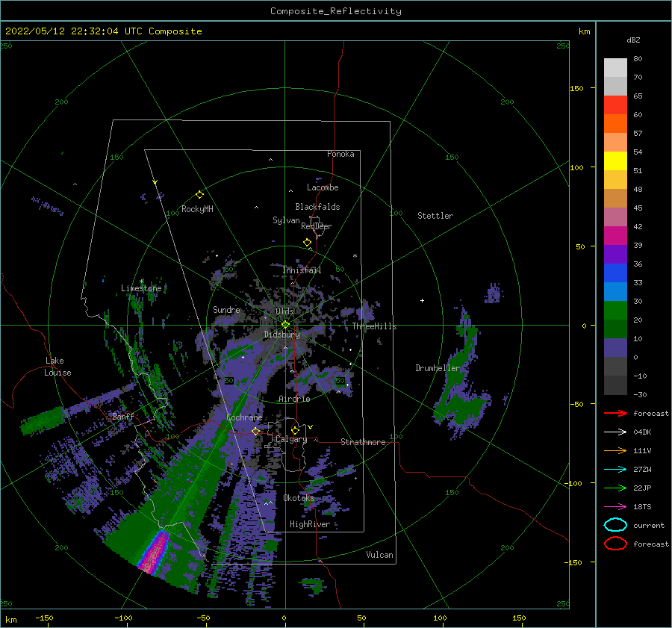Select the 80 dBZ light-gray color swatch
672x628 pixels.
point(615,67)
